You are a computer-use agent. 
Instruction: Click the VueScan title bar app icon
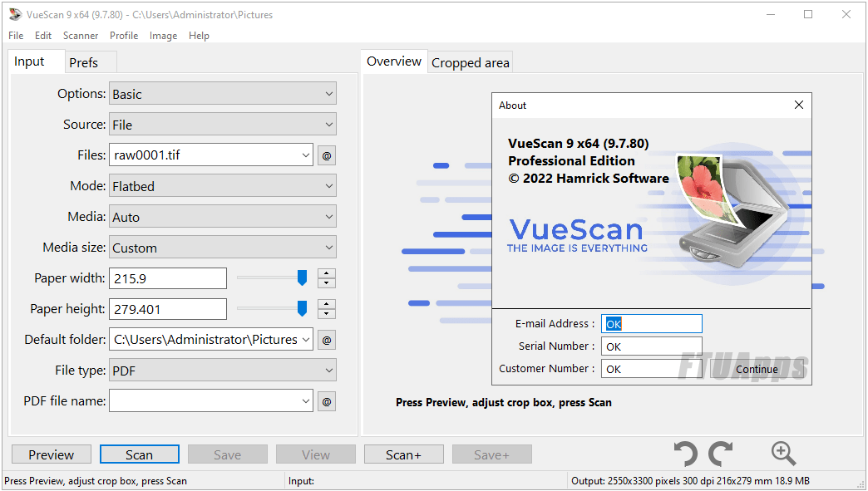point(15,14)
